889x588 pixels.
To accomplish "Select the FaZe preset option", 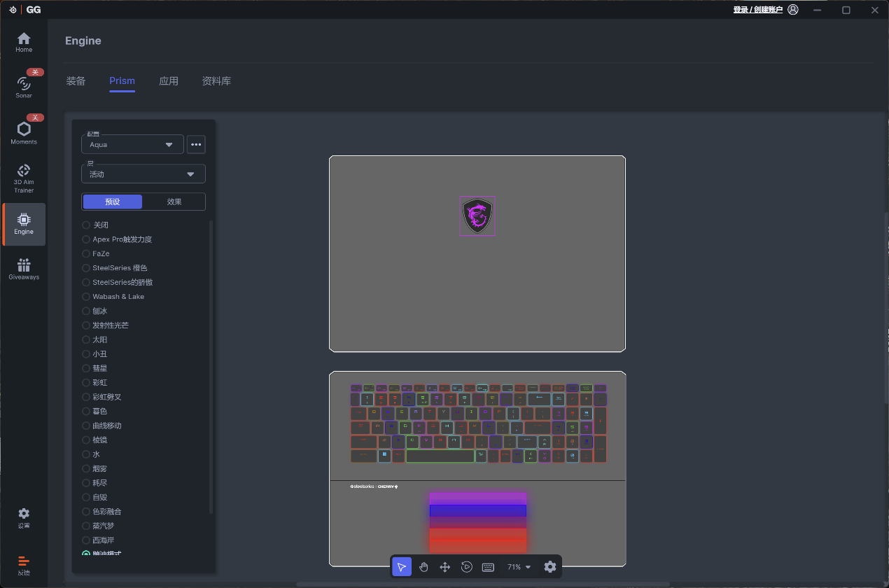I will [x=86, y=254].
